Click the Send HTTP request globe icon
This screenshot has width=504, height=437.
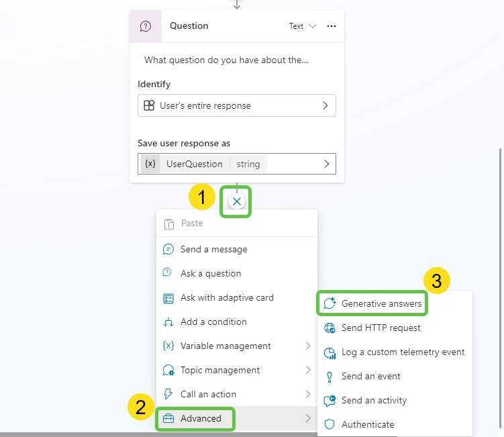(330, 328)
